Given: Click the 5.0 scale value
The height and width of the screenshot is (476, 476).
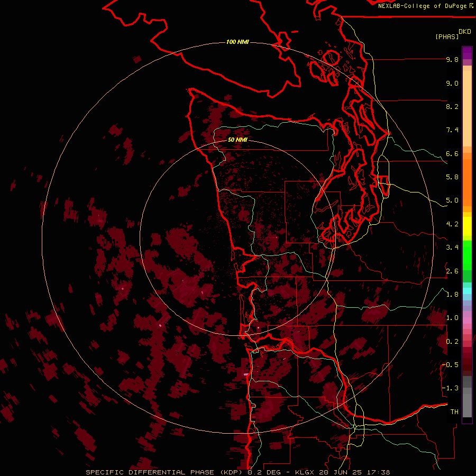Looking at the screenshot, I should tap(452, 200).
